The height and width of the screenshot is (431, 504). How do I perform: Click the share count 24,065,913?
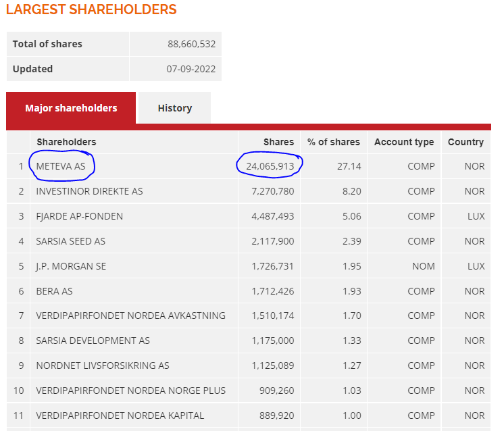click(x=270, y=166)
